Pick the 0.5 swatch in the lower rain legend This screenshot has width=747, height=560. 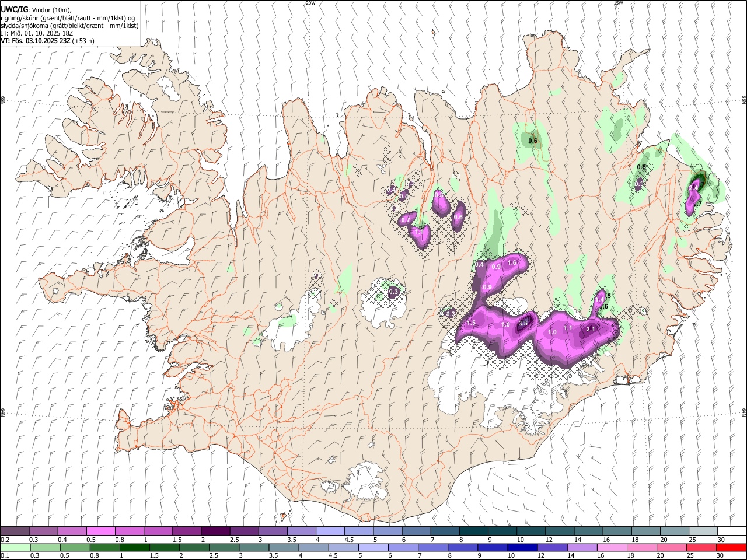click(75, 547)
